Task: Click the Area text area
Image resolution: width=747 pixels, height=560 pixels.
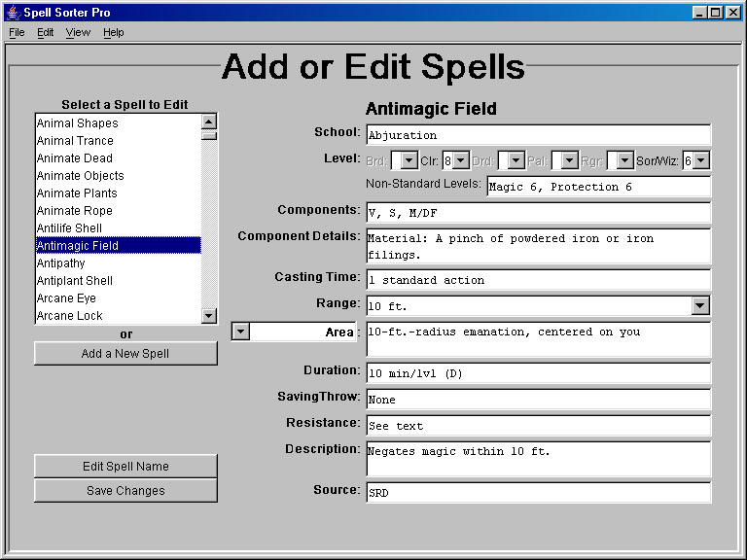Action: tap(538, 339)
